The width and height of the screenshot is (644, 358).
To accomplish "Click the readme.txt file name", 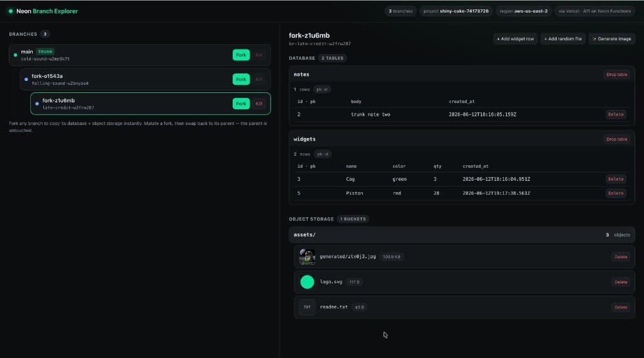I will point(333,306).
